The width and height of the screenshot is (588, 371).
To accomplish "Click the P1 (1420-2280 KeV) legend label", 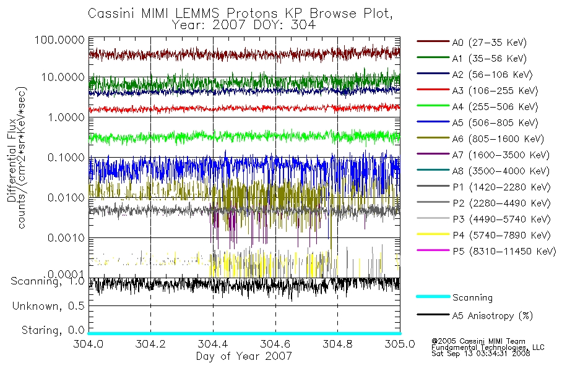I will click(x=501, y=187).
